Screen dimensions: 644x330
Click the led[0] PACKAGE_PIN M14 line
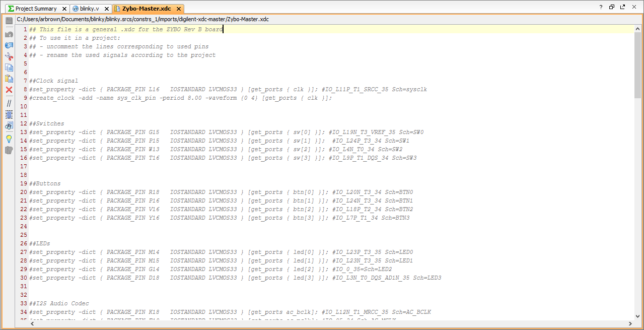221,252
